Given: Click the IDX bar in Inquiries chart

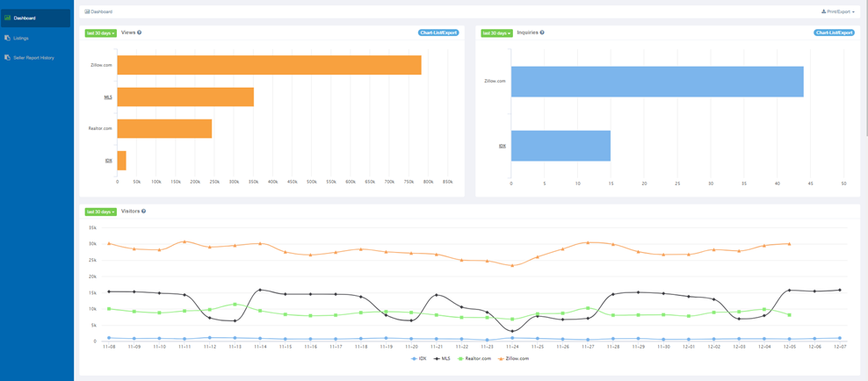Looking at the screenshot, I should [x=561, y=146].
